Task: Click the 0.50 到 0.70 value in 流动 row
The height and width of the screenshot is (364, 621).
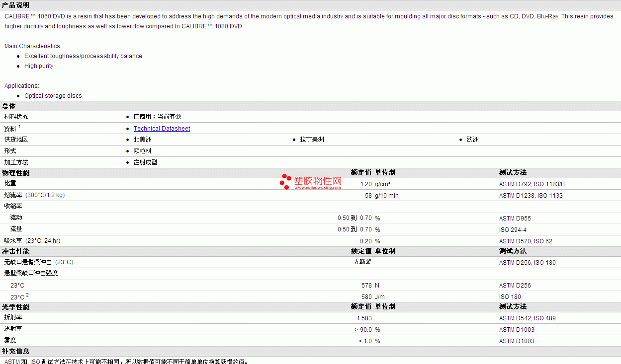Action: coord(355,218)
